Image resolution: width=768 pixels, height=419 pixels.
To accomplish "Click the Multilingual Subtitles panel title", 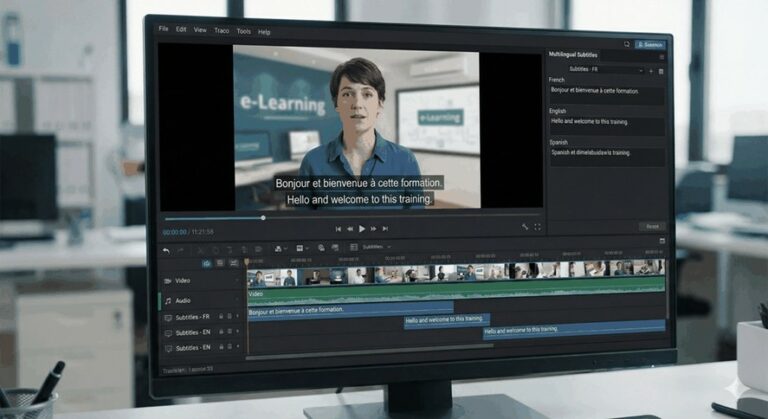I will [573, 54].
